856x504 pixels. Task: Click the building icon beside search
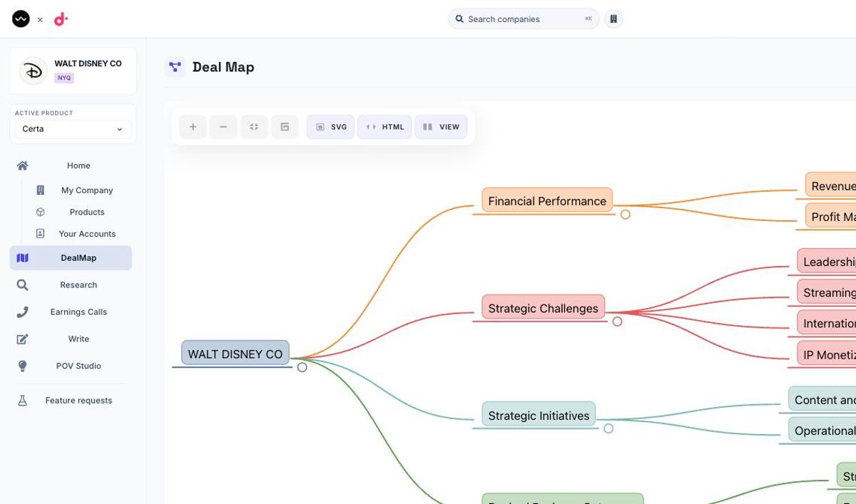coord(613,19)
